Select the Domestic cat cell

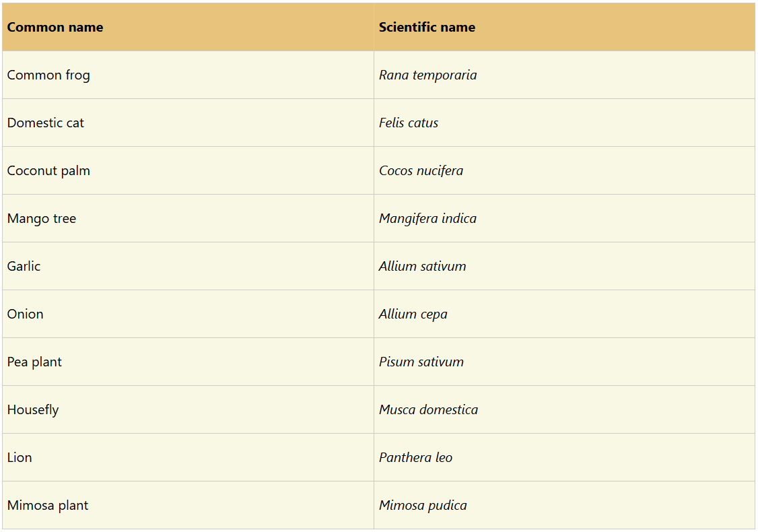[x=46, y=123]
